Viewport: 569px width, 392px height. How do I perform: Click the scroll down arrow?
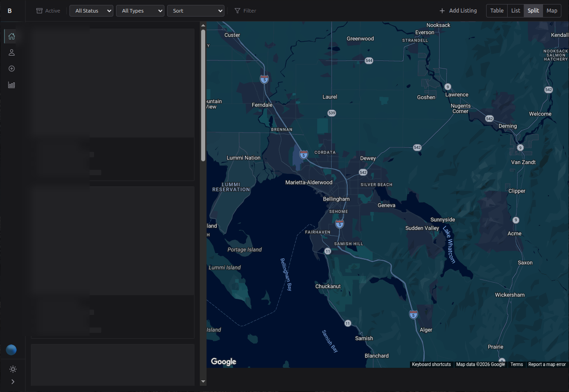(x=203, y=381)
